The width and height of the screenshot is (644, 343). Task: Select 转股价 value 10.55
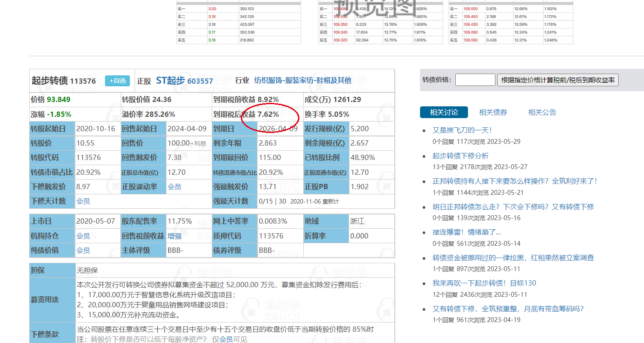(85, 143)
